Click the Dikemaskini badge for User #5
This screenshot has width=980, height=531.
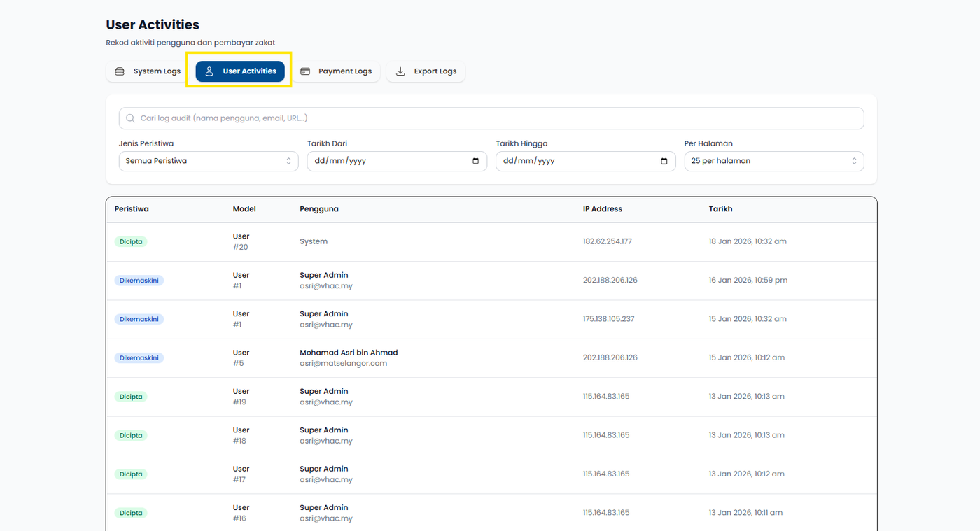pyautogui.click(x=139, y=358)
